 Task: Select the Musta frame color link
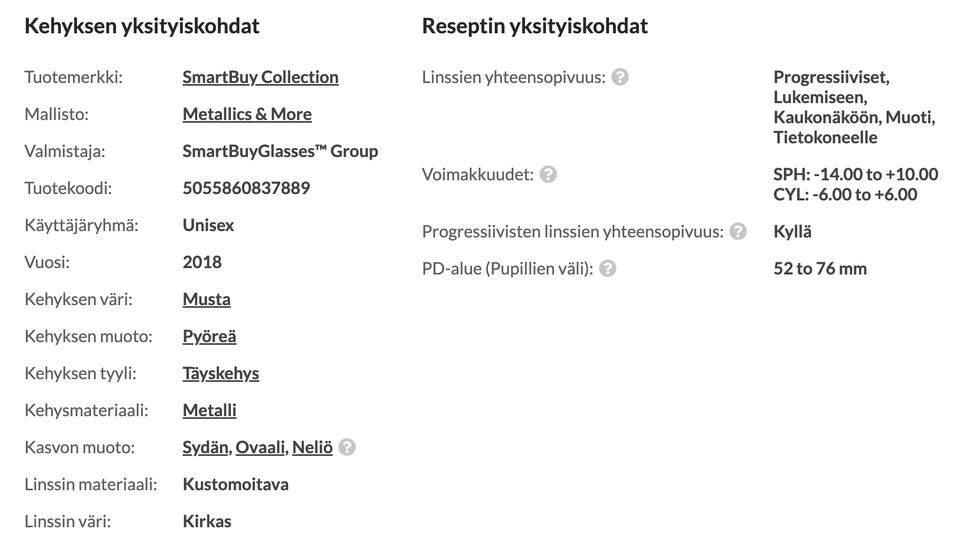click(206, 299)
